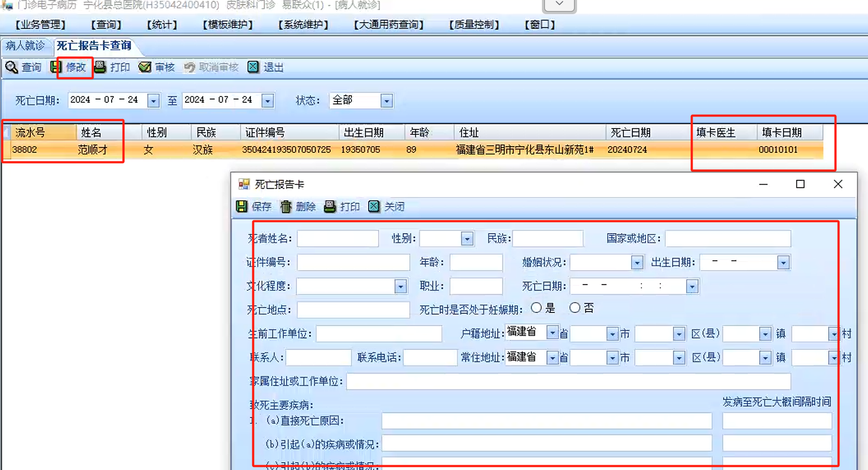Click the 打印 label in main toolbar
The height and width of the screenshot is (470, 868).
120,67
